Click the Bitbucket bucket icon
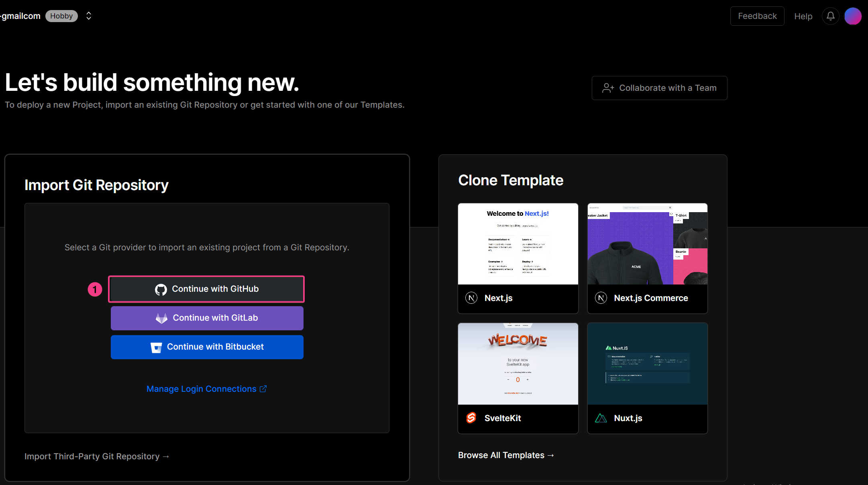Screen dimensions: 868x485 (156, 347)
